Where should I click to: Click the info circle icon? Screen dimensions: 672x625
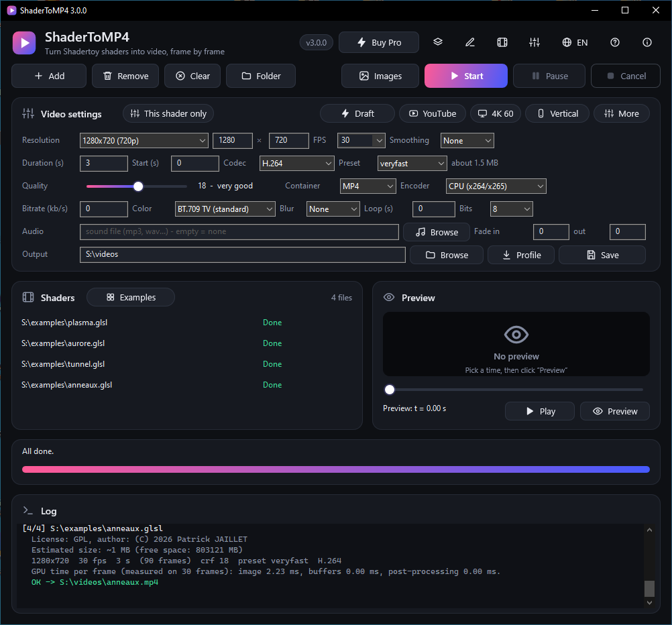(x=647, y=42)
